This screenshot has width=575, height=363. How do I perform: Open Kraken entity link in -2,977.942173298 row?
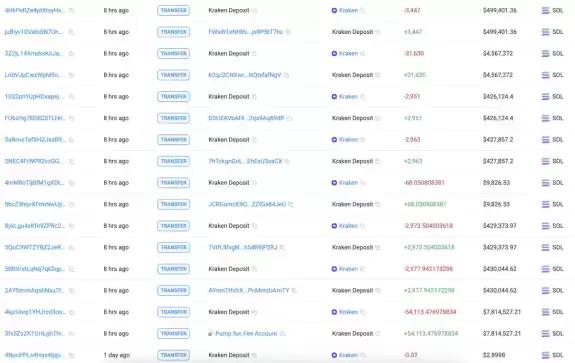(348, 269)
